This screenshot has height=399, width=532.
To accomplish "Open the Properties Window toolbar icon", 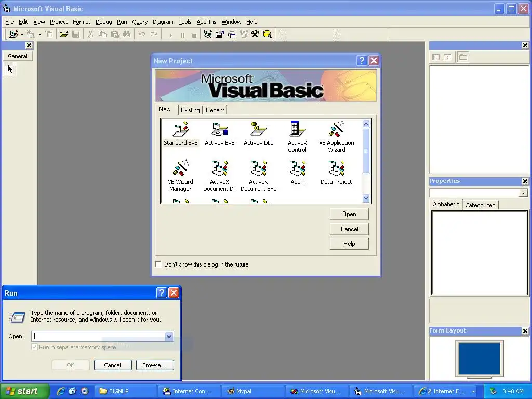I will point(220,34).
